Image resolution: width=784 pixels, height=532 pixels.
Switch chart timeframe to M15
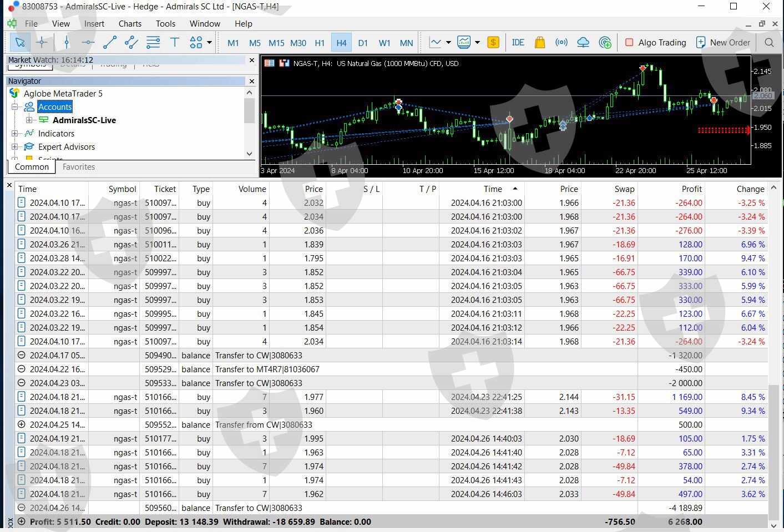276,43
